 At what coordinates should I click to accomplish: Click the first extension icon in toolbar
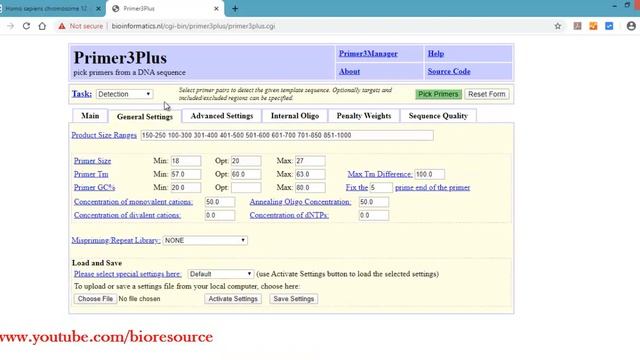pos(577,26)
